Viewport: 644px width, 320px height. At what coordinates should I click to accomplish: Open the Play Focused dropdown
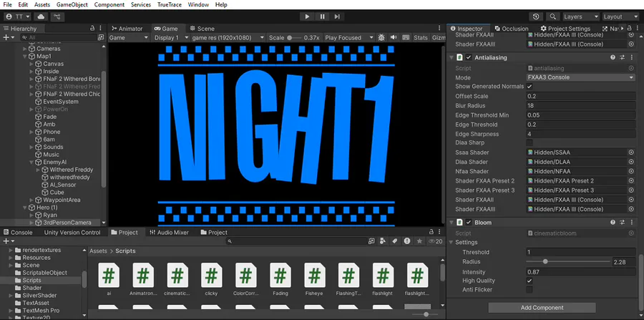click(x=348, y=37)
